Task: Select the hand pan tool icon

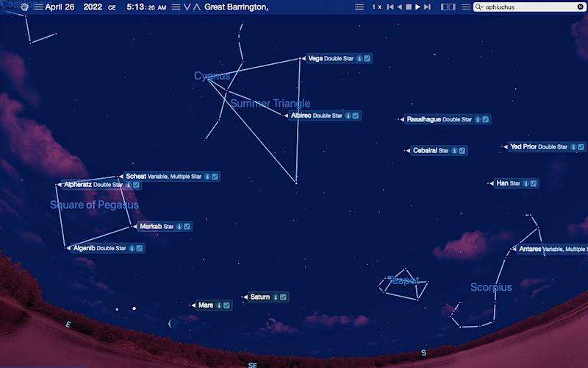Action: (24, 7)
